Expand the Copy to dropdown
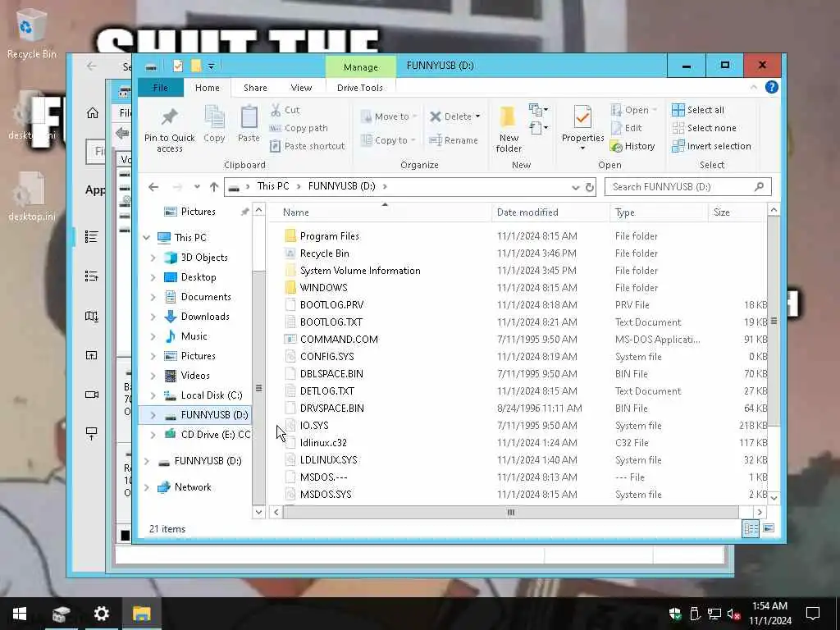 (x=413, y=140)
